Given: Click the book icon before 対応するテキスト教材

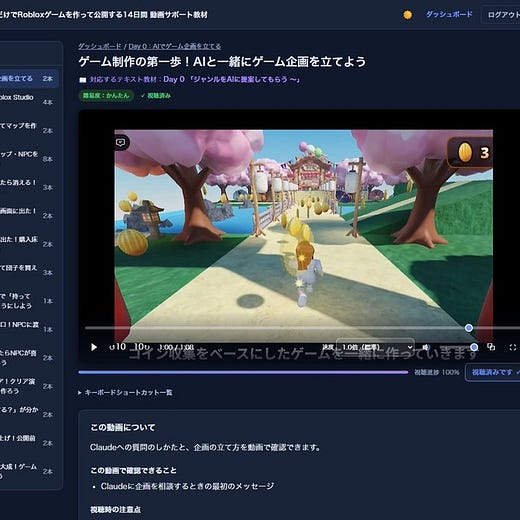Looking at the screenshot, I should point(83,80).
